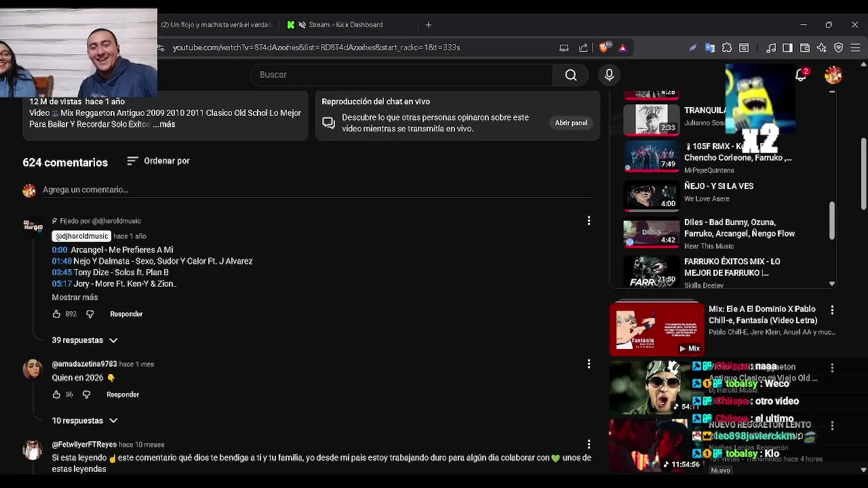This screenshot has height=488, width=868.
Task: Open the music note playlist toolbar icon
Action: (x=771, y=47)
